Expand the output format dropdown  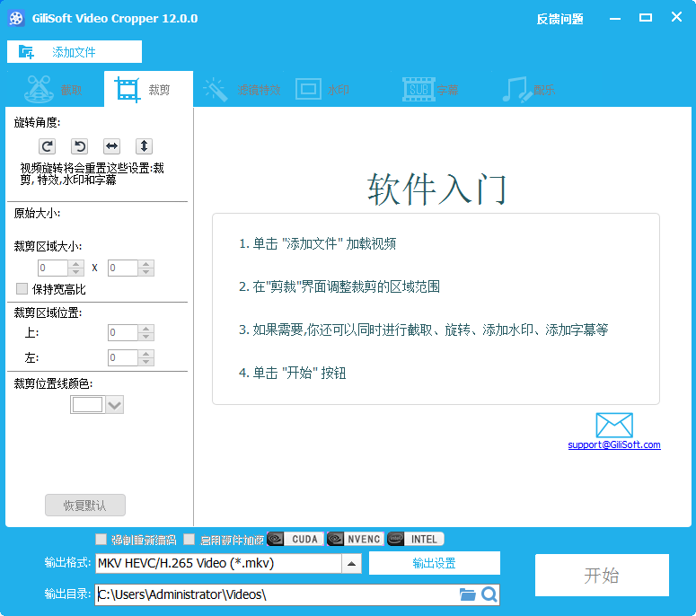click(x=352, y=564)
